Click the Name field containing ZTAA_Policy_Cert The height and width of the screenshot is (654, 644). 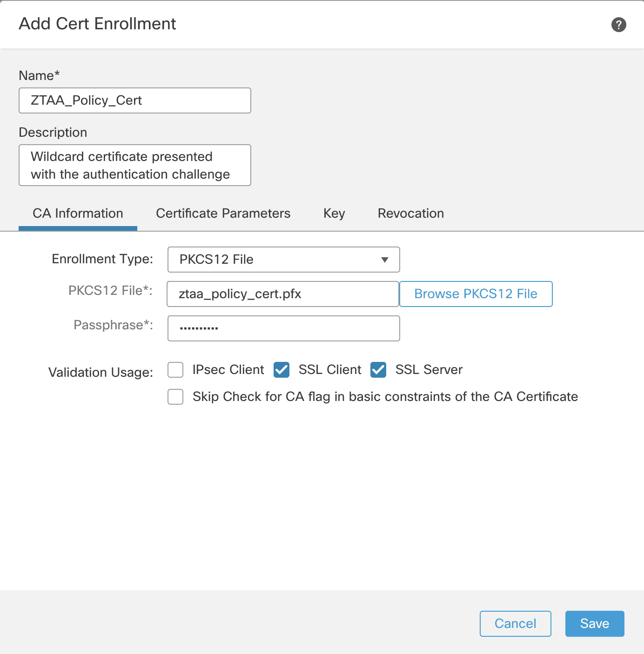(x=135, y=100)
